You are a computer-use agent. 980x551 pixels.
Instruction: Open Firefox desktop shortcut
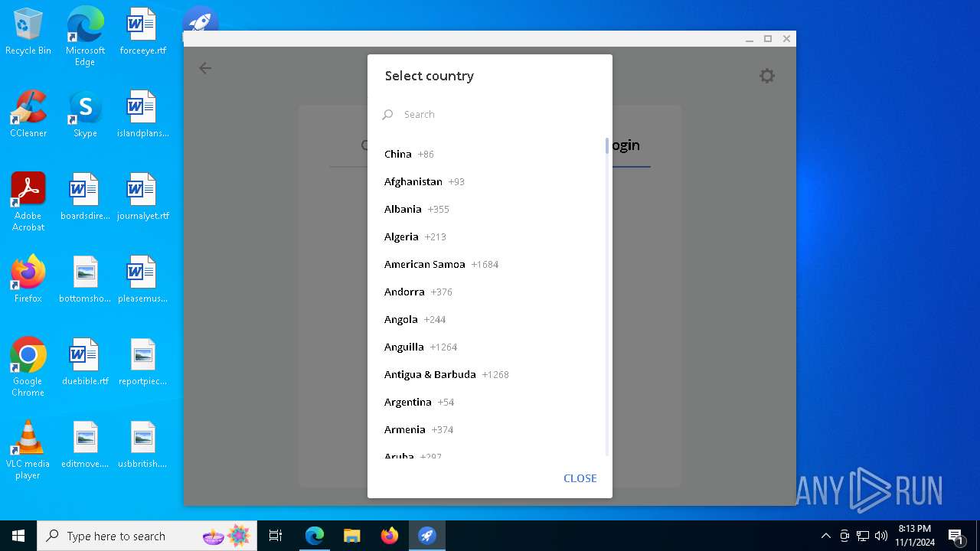(28, 279)
